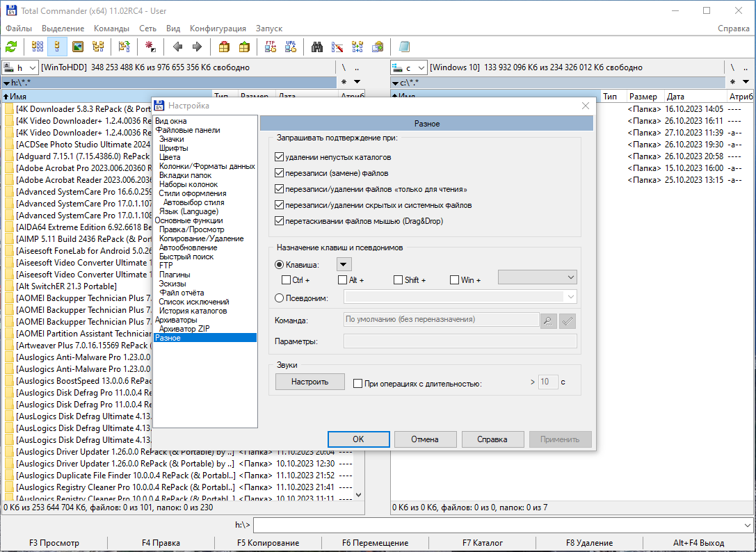Click the Настроить sounds button
The height and width of the screenshot is (552, 756).
click(310, 382)
